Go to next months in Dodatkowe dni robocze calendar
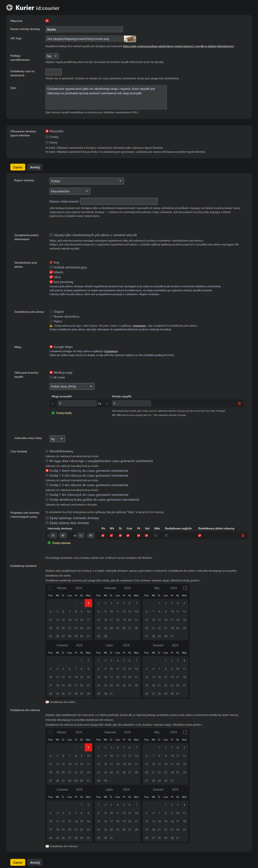258x868 pixels. tap(185, 732)
